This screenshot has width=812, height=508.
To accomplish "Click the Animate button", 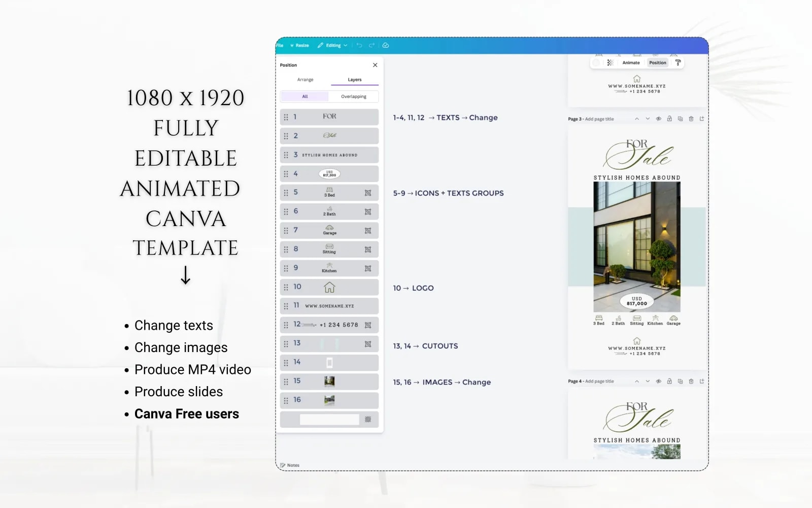I will click(631, 63).
